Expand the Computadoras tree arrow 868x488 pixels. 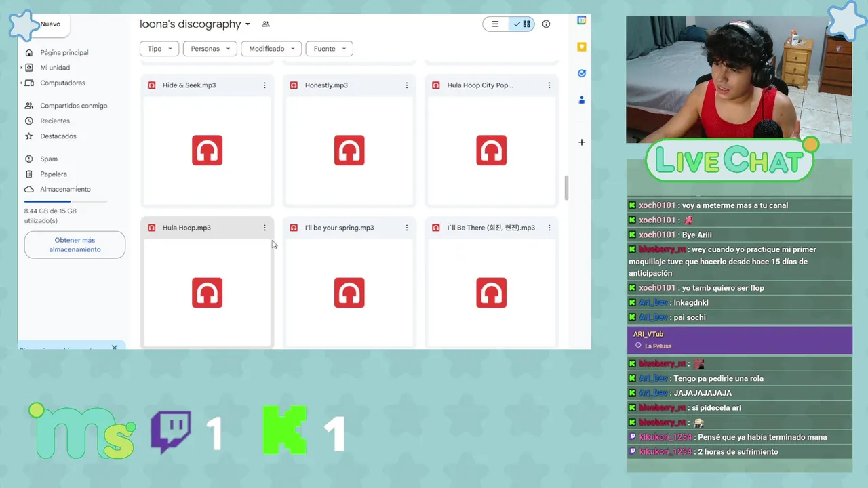tap(22, 83)
